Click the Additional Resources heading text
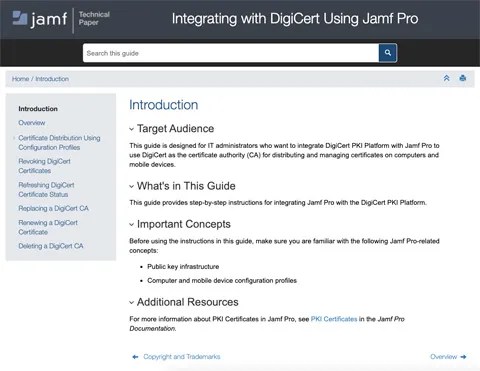Viewport: 480px width, 371px height. coord(188,302)
